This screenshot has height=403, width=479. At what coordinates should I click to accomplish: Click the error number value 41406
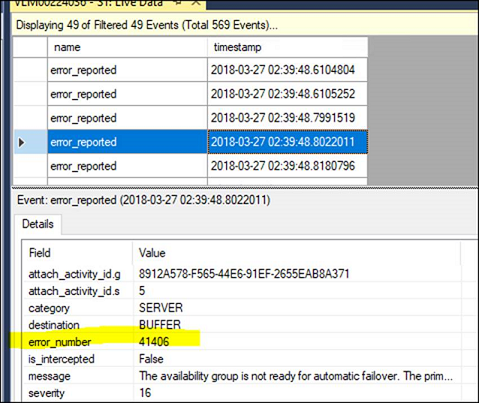[154, 342]
